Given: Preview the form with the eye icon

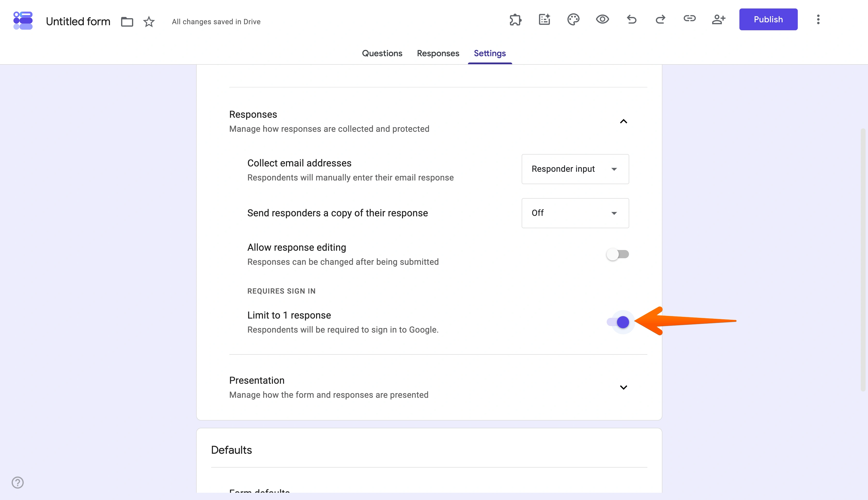Looking at the screenshot, I should click(602, 19).
